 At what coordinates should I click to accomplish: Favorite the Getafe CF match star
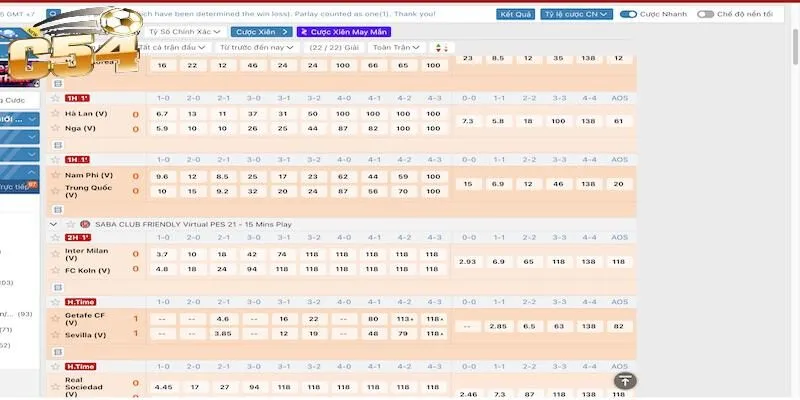click(x=56, y=299)
